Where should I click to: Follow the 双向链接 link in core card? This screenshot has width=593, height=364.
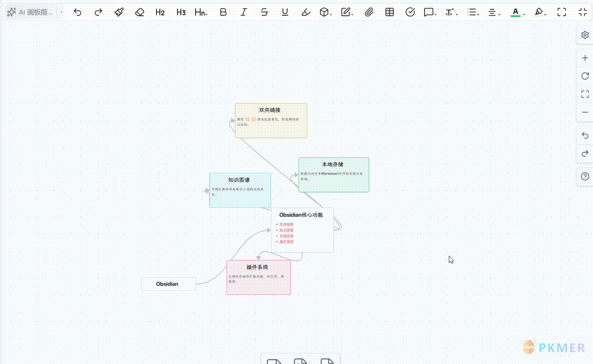tap(287, 225)
